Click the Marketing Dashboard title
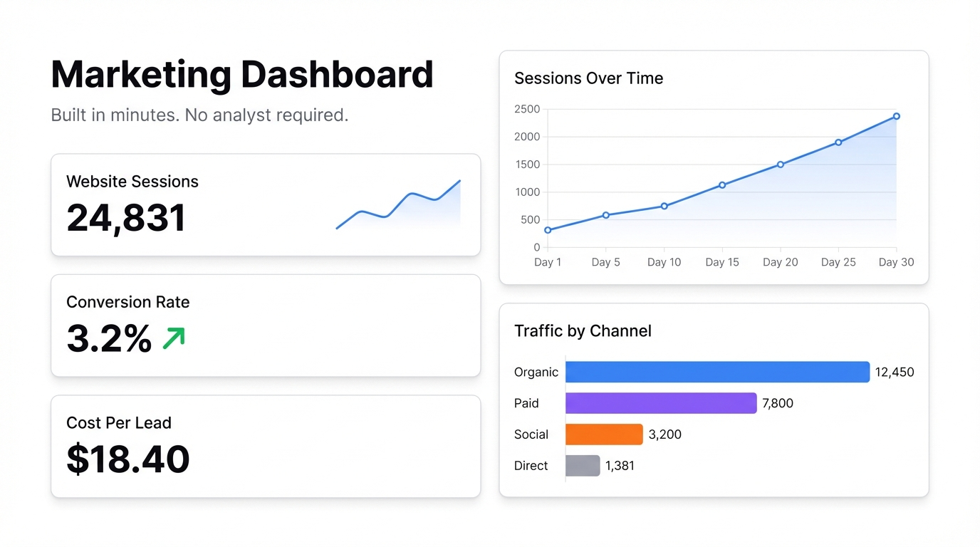 click(x=242, y=74)
